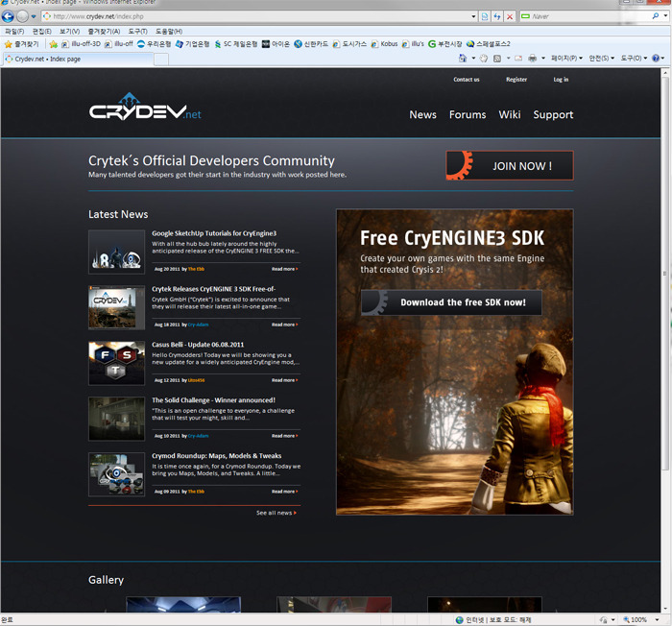Open the 부전시장 bookmark
Image resolution: width=672 pixels, height=626 pixels.
tap(445, 44)
